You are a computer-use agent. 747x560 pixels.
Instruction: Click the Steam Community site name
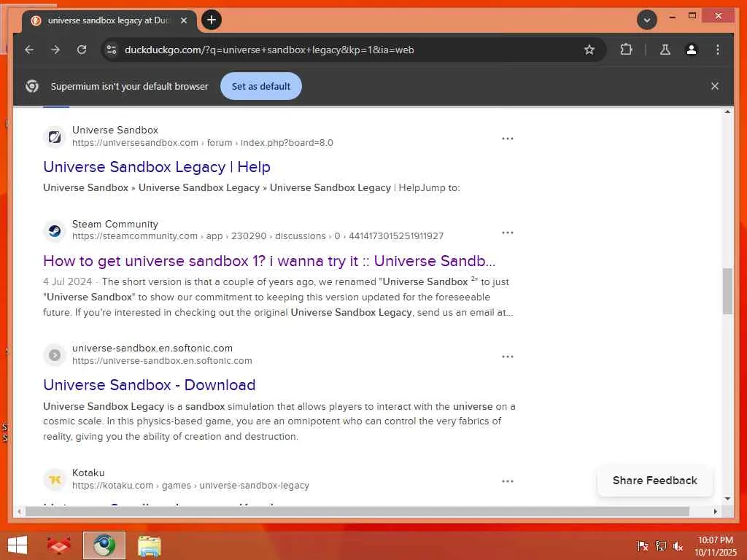pyautogui.click(x=115, y=224)
